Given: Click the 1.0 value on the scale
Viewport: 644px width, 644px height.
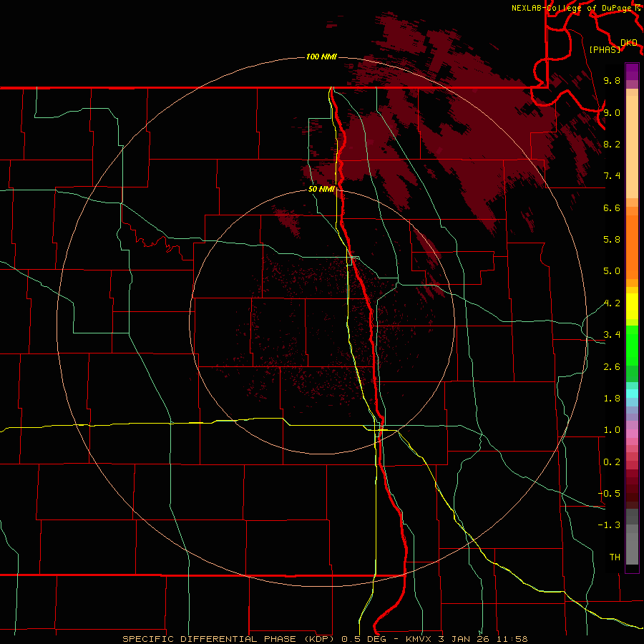Looking at the screenshot, I should [x=612, y=430].
